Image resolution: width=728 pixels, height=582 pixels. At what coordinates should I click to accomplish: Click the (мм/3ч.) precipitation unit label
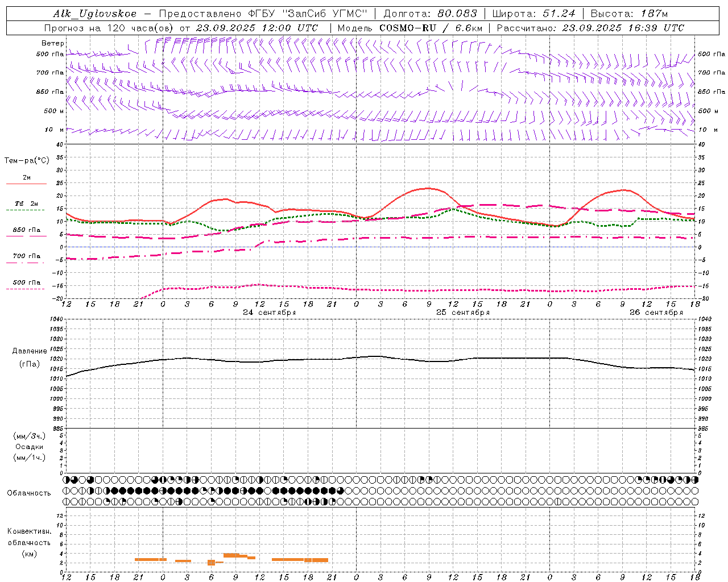[x=29, y=436]
